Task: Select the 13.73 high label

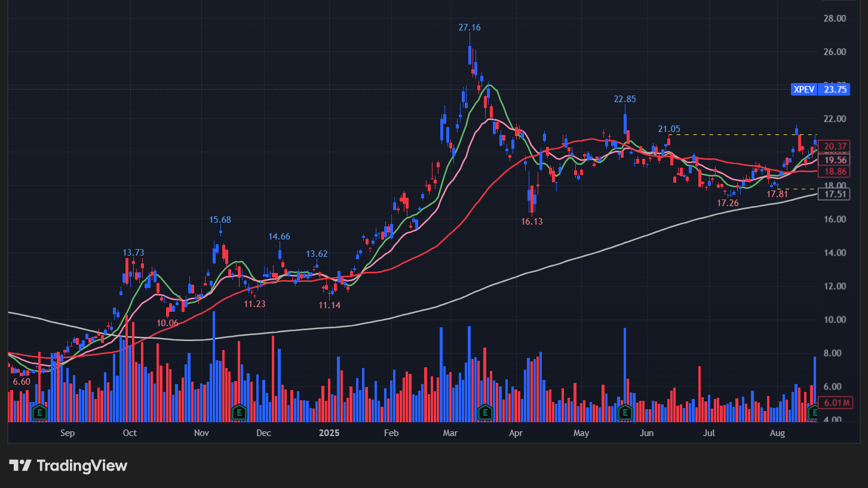Action: (x=133, y=253)
